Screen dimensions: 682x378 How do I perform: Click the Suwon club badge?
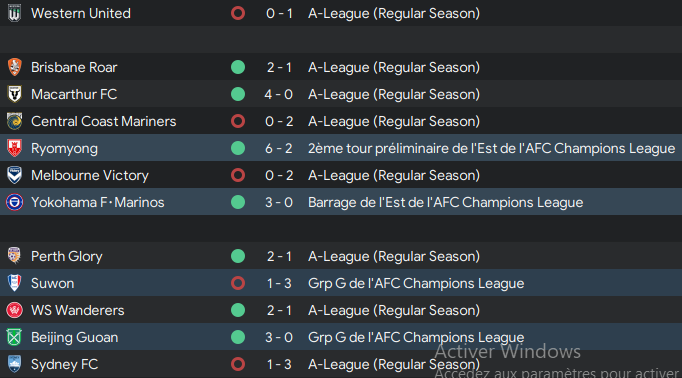[14, 283]
